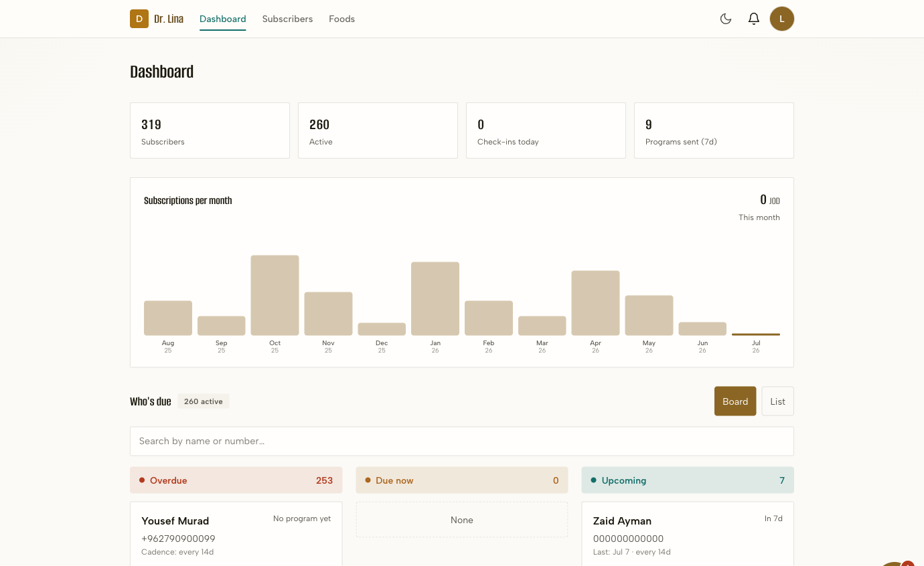The width and height of the screenshot is (924, 566).
Task: Open the user avatar menu
Action: click(x=782, y=19)
